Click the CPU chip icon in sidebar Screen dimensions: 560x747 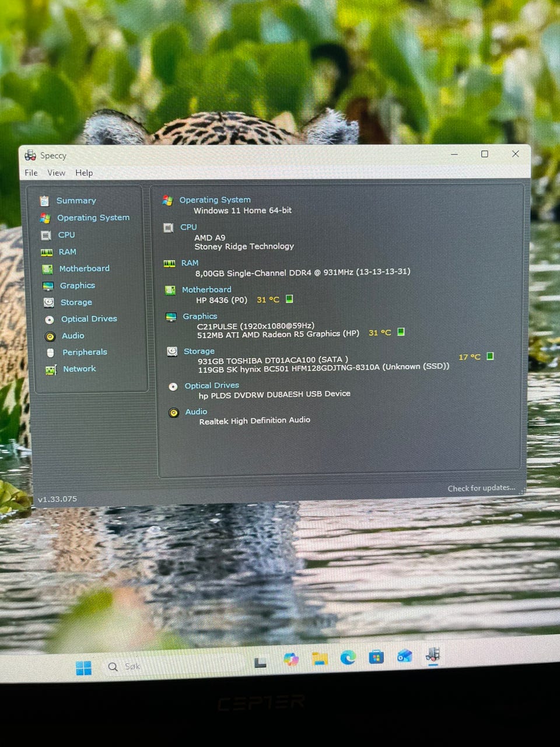[x=46, y=235]
